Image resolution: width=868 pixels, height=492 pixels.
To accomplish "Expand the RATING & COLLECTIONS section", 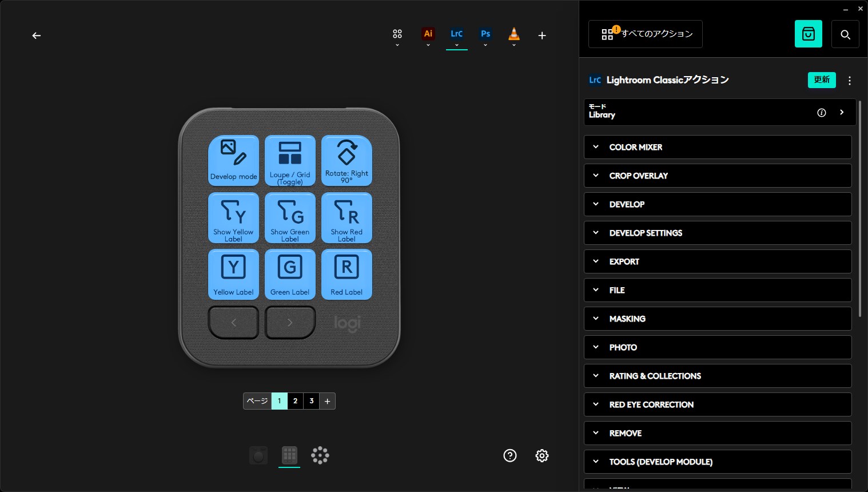I will [x=718, y=376].
